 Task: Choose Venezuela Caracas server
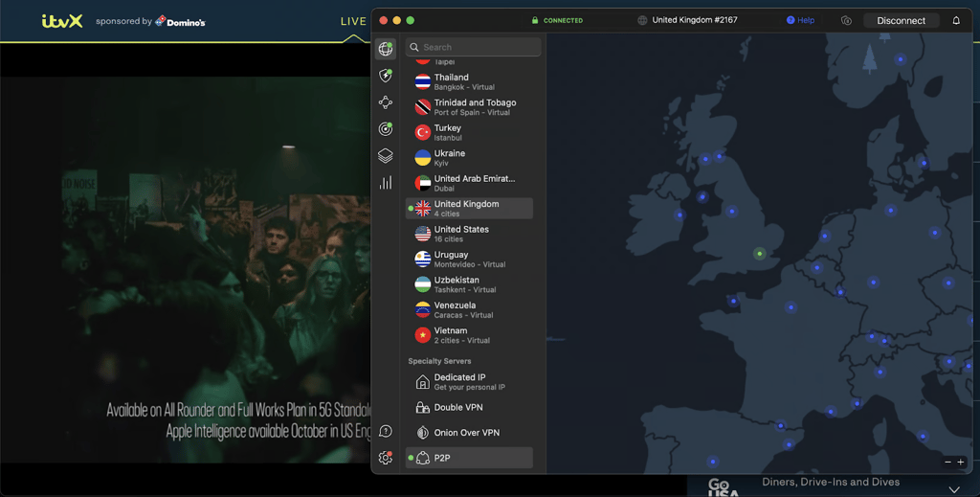tap(469, 309)
